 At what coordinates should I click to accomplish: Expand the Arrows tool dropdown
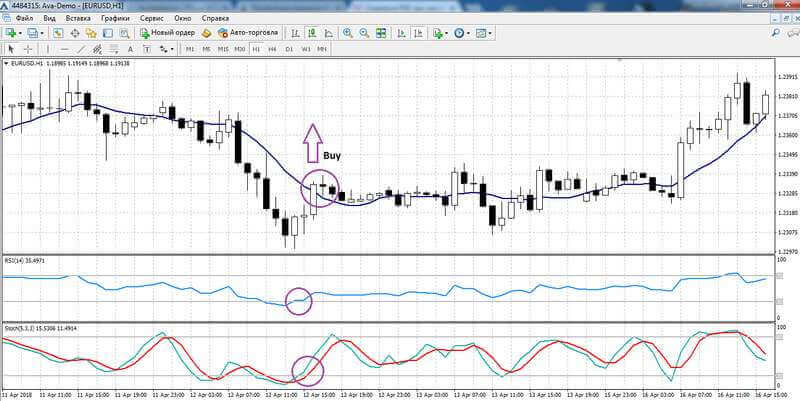click(x=172, y=49)
